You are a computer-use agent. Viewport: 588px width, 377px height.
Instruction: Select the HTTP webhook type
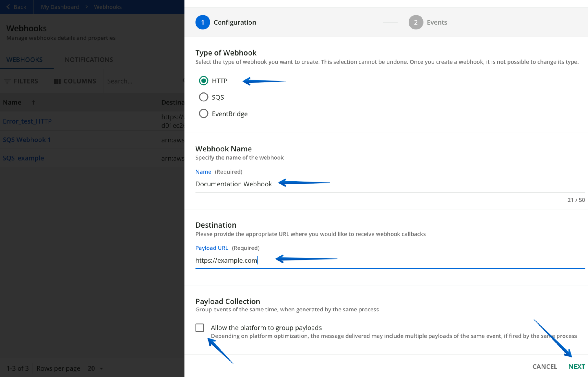point(204,81)
